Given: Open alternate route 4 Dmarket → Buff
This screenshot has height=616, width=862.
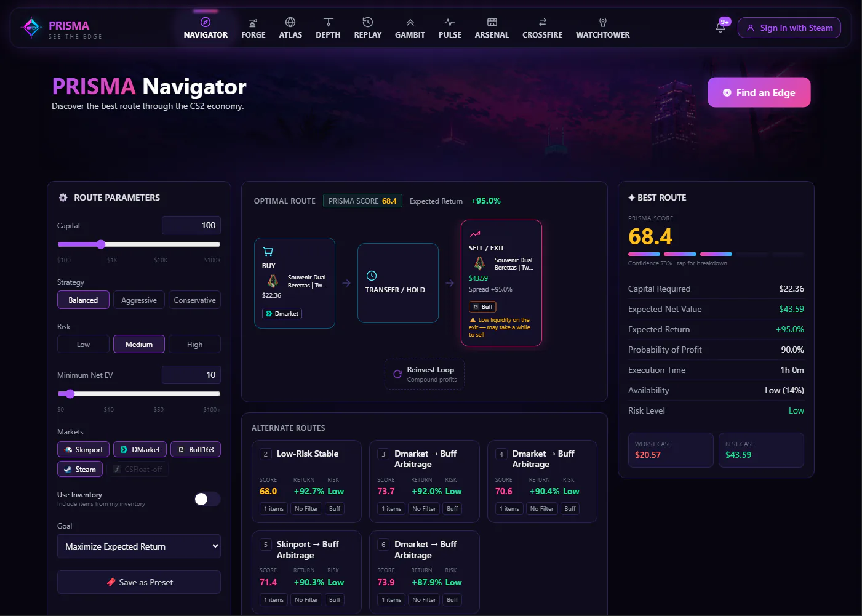Looking at the screenshot, I should [542, 481].
